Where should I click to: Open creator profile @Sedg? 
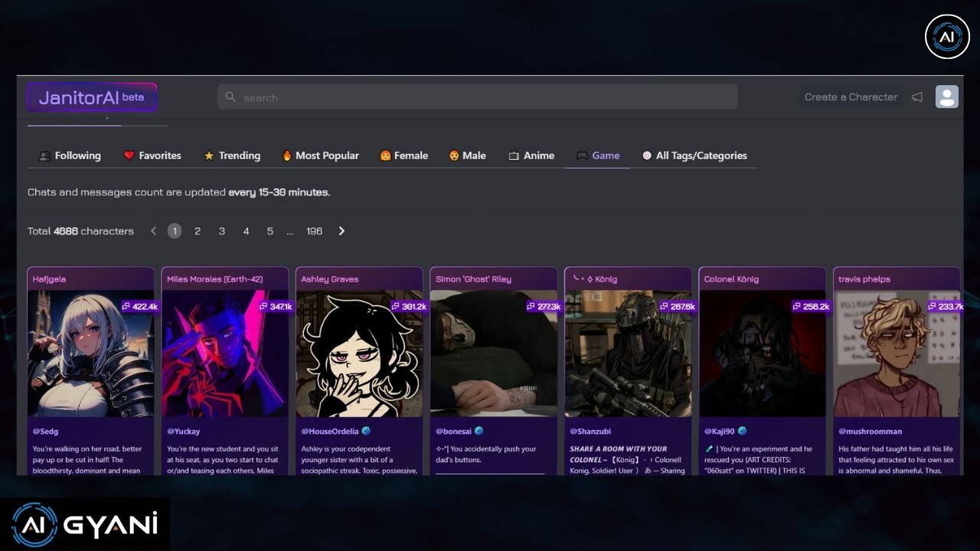click(46, 432)
